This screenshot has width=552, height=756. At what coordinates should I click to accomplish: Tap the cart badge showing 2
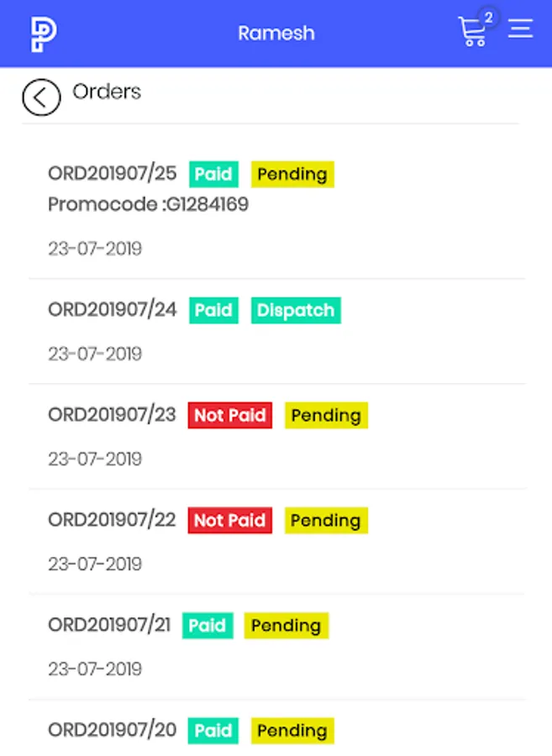(x=488, y=18)
